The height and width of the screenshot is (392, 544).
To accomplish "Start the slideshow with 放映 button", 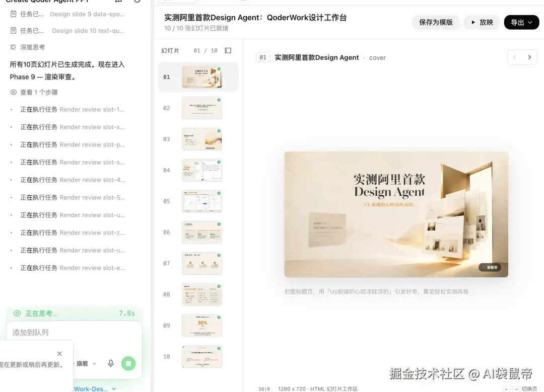I will click(x=482, y=23).
